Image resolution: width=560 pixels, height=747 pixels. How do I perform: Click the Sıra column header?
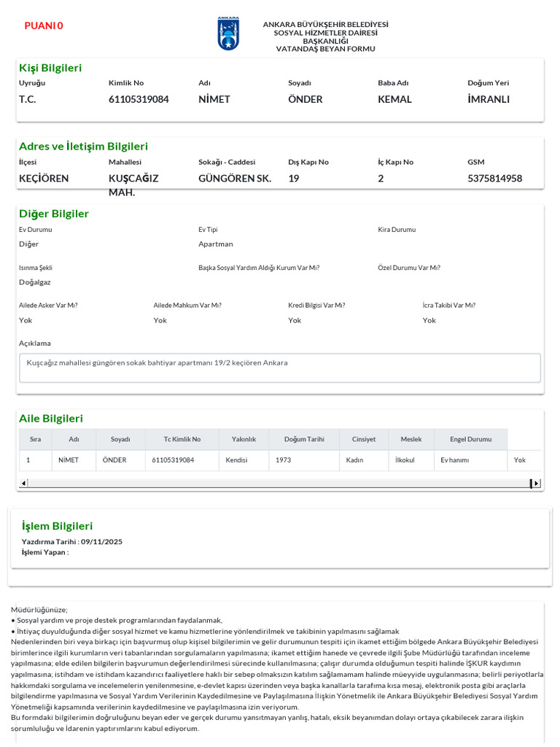point(35,439)
